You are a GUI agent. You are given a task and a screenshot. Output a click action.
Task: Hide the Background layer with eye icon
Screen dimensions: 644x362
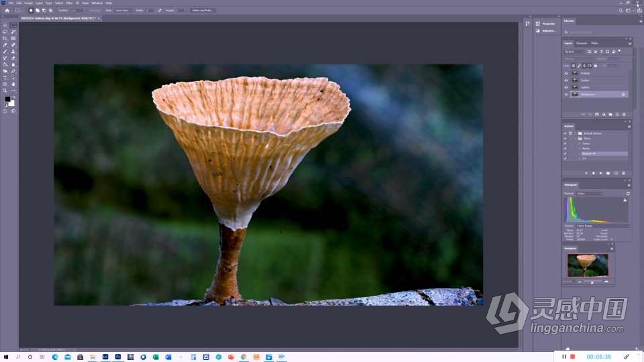(566, 95)
